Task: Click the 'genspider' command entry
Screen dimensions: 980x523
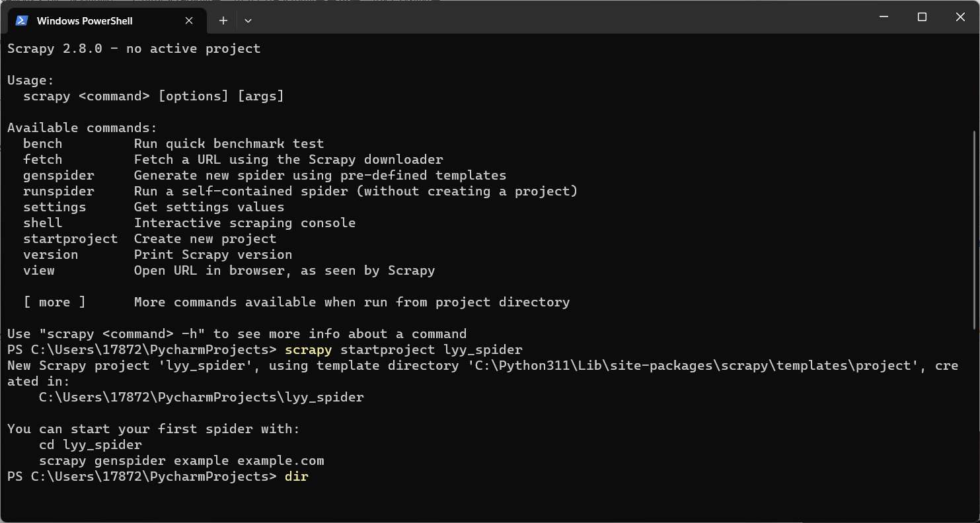Action: (x=59, y=175)
